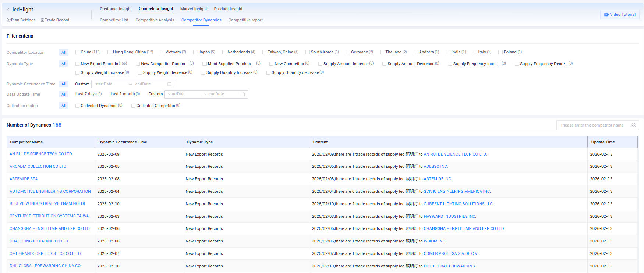Enable Supply Weight decrease checkbox
The height and width of the screenshot is (273, 644).
(140, 73)
